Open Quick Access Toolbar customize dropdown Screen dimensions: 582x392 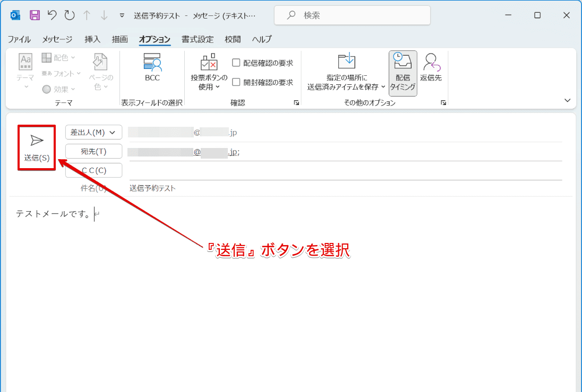coord(122,15)
